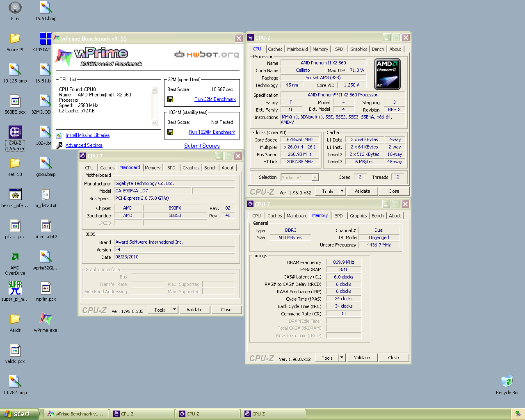Open Bench tab in CPU-Z CPU window

coord(378,49)
